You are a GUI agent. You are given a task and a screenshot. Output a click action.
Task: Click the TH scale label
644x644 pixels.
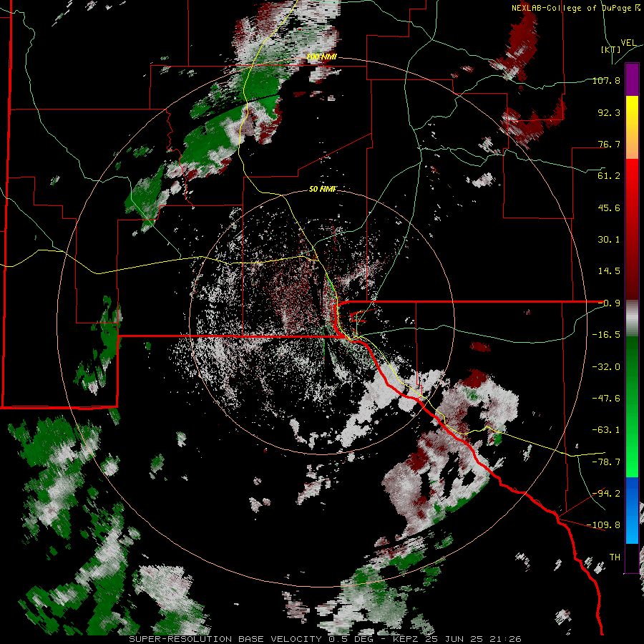coord(615,557)
